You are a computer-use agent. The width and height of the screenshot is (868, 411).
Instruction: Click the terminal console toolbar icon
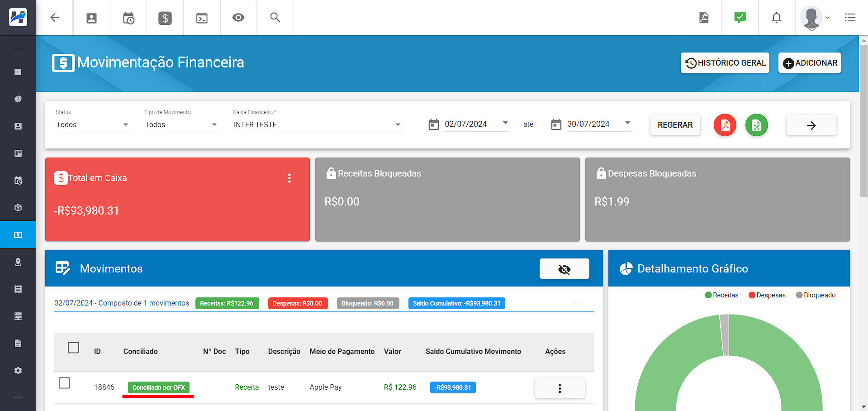pos(202,18)
